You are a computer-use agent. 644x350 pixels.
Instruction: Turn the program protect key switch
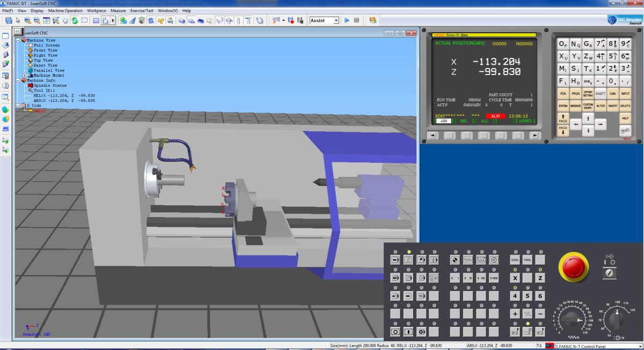point(609,273)
